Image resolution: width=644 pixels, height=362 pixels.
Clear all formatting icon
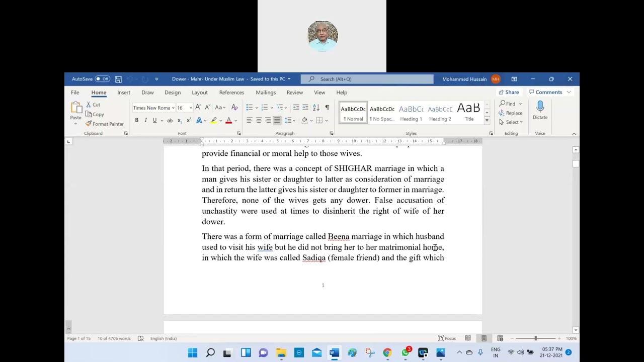(x=234, y=107)
